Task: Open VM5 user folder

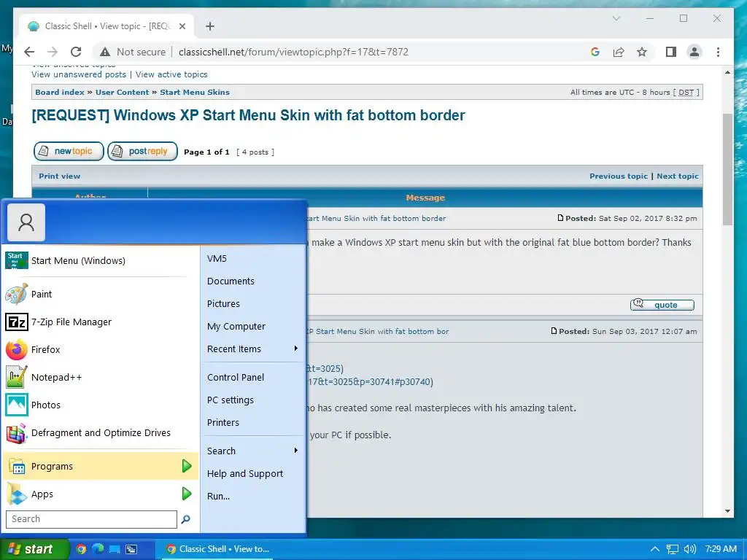Action: [253, 259]
